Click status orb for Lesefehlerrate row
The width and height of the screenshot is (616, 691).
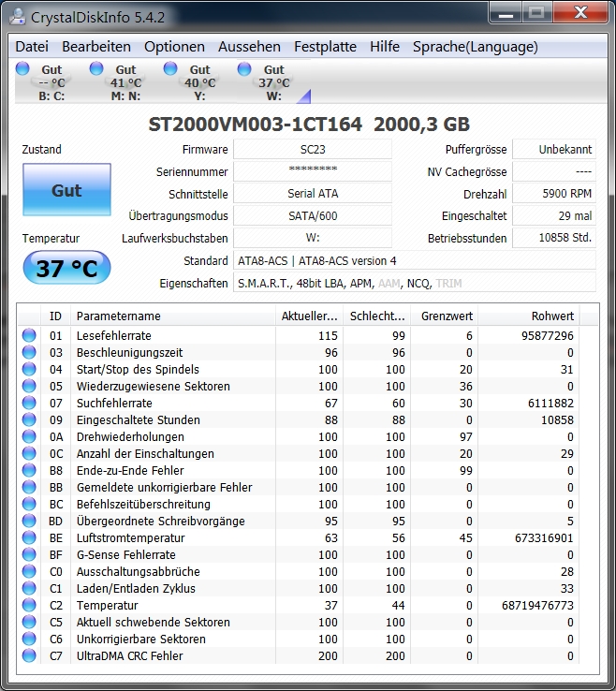coord(29,335)
